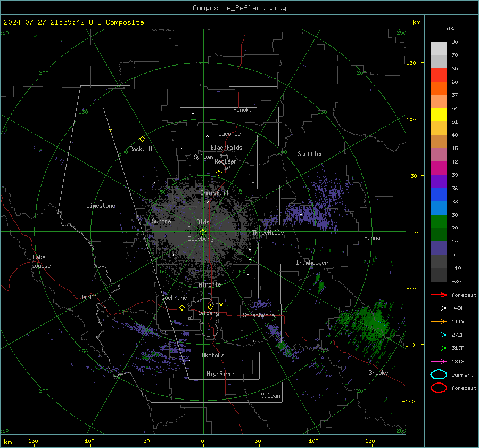The width and height of the screenshot is (479, 448).
Task: Click the Olds town label
Action: click(203, 222)
